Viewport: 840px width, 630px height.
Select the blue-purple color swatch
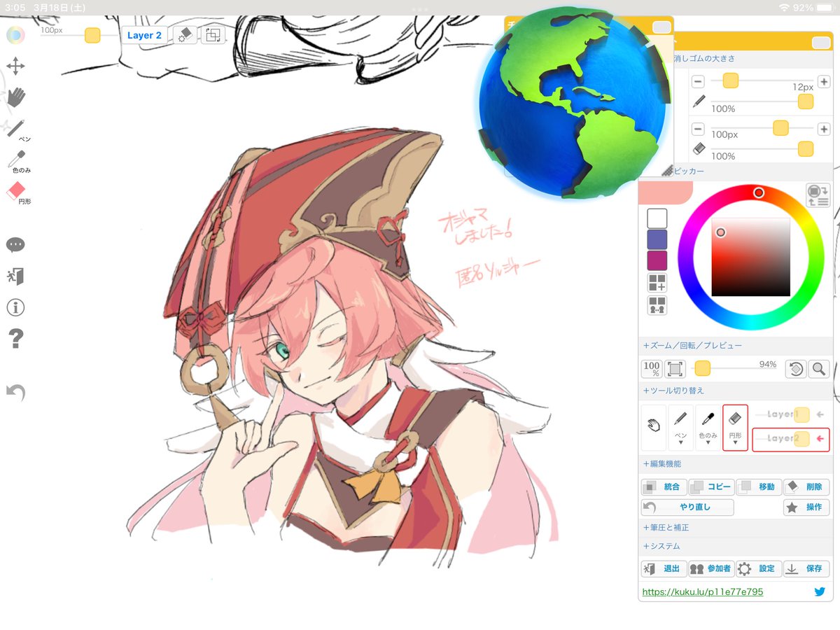[x=657, y=239]
